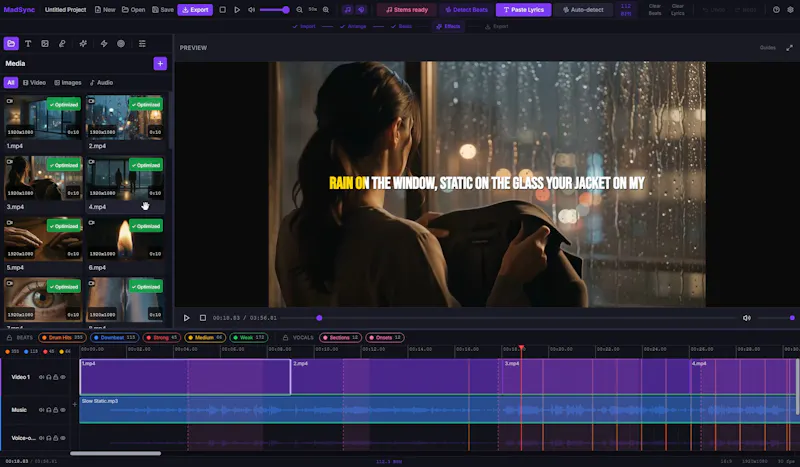Click Clear Beats
This screenshot has width=800, height=467.
pyautogui.click(x=655, y=10)
